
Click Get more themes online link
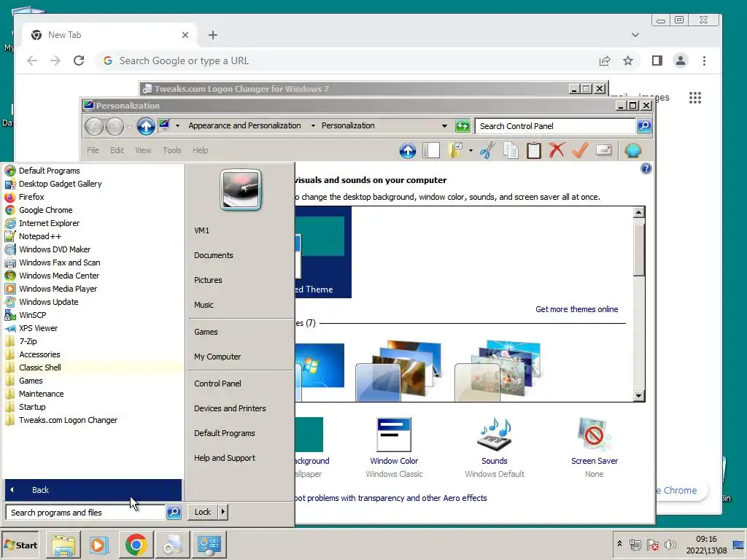click(x=576, y=309)
